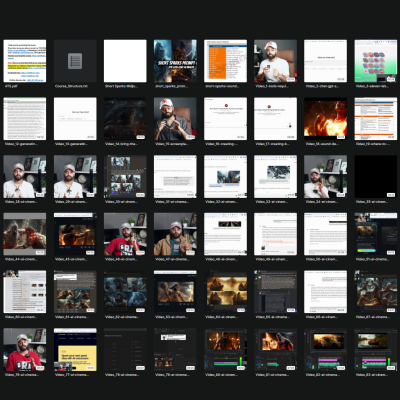
Task: Play the Video_2-chat-gpt thumbnail
Action: click(x=325, y=61)
